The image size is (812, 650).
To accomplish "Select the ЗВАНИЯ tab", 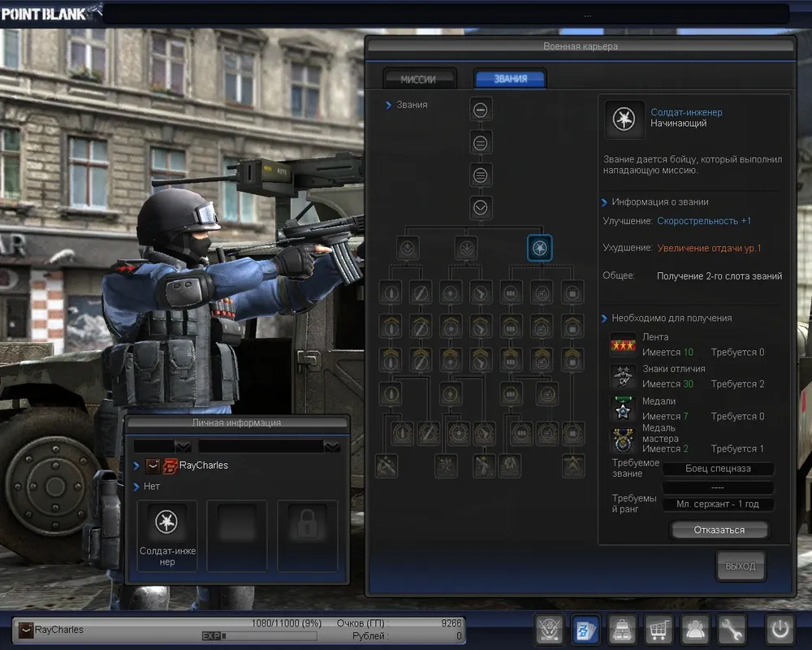I will [x=510, y=79].
